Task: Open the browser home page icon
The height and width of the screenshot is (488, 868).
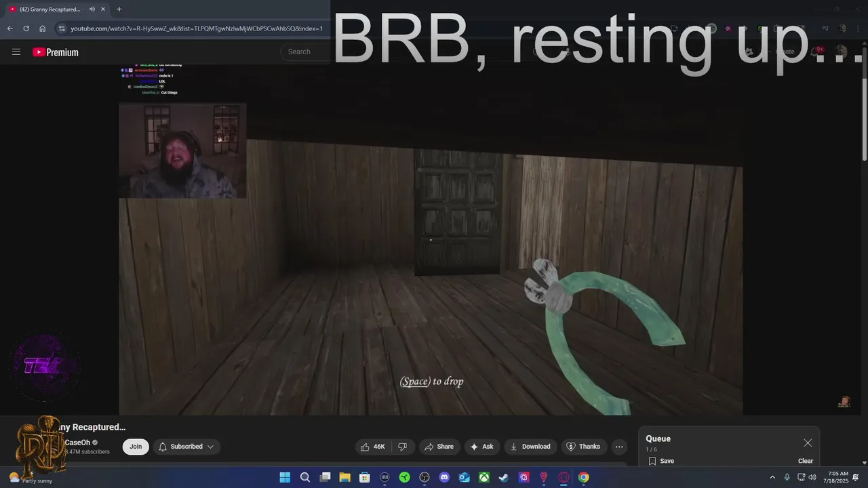Action: pos(42,28)
